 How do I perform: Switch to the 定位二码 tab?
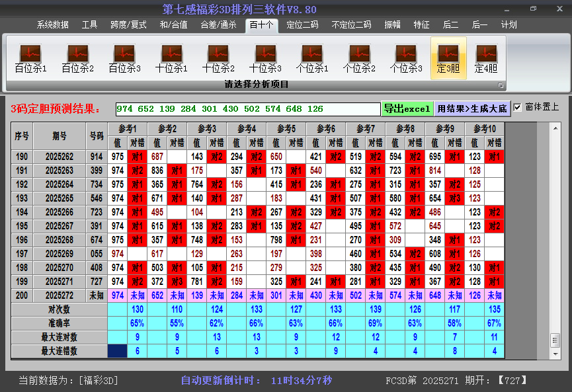pos(302,25)
